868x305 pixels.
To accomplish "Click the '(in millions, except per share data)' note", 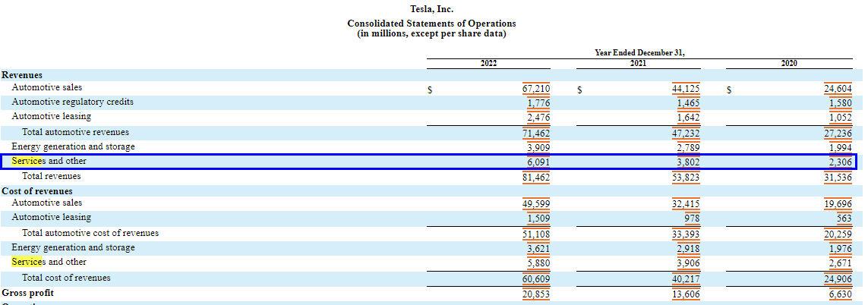I will (431, 34).
